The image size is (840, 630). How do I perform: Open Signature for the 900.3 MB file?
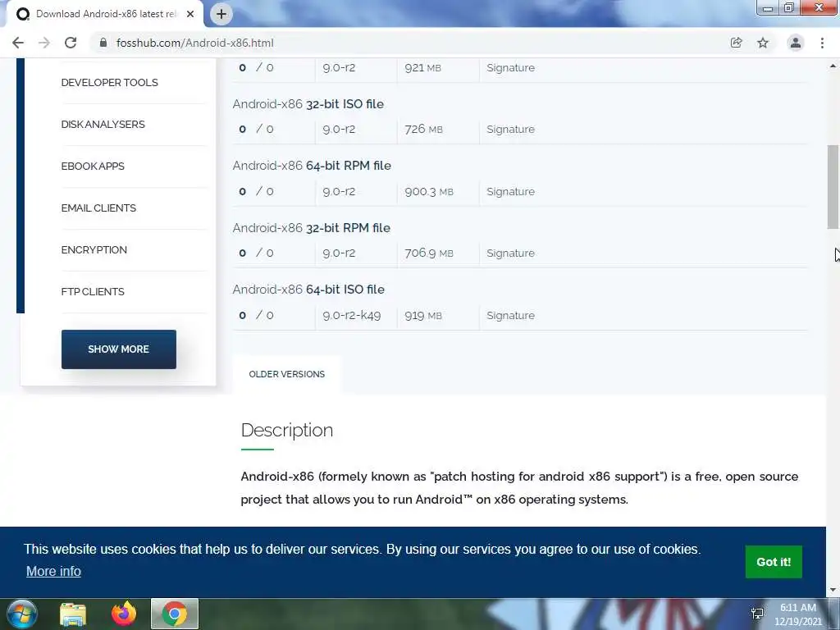510,191
